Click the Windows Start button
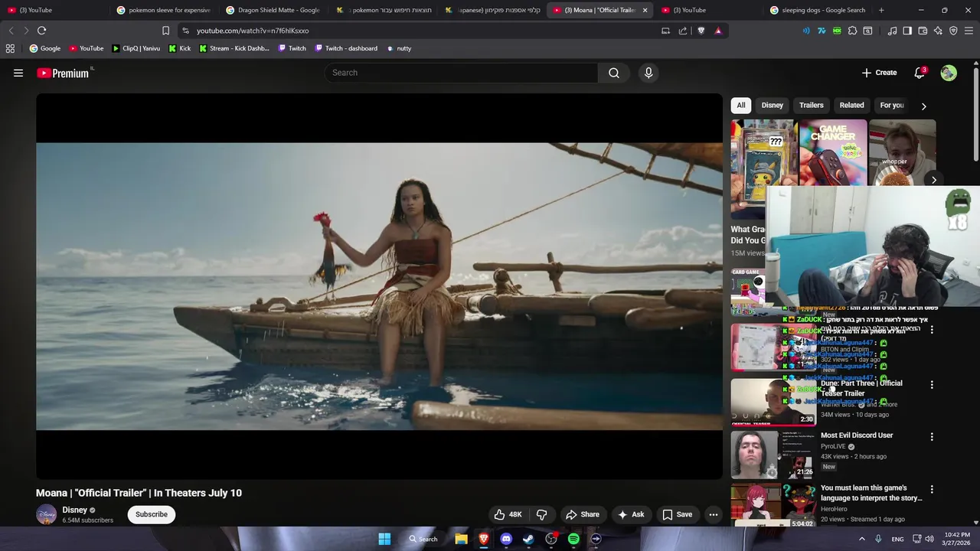Viewport: 980px width, 551px height. click(x=384, y=539)
